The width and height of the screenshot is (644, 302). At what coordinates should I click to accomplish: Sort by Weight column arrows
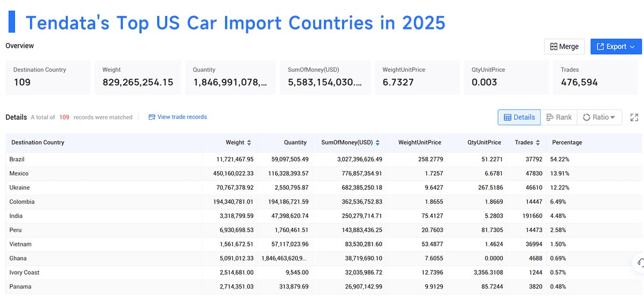(249, 143)
